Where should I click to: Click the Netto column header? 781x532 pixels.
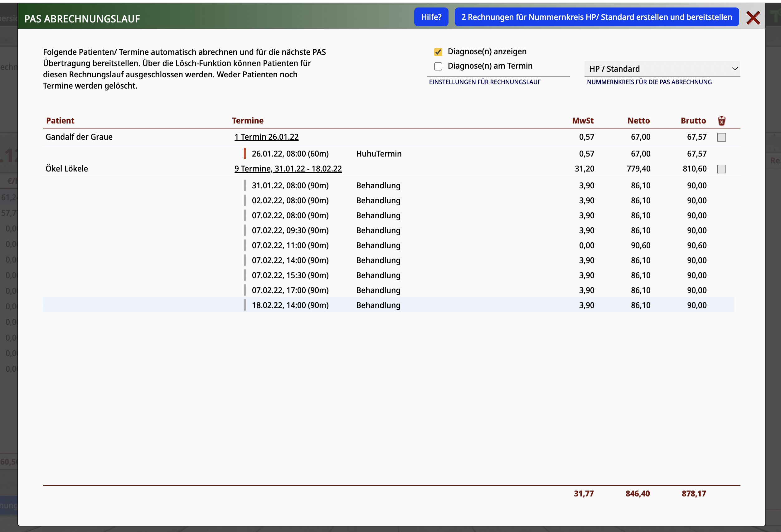coord(638,121)
